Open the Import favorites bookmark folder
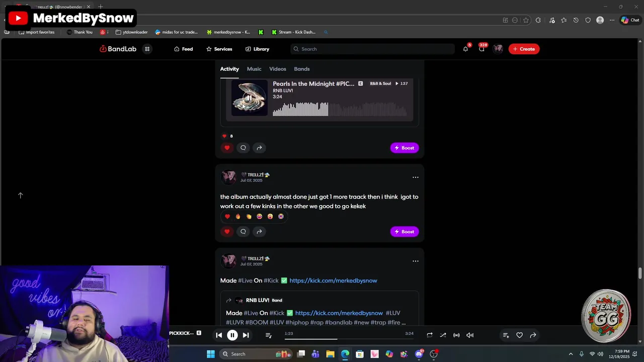644x362 pixels. pos(36,32)
